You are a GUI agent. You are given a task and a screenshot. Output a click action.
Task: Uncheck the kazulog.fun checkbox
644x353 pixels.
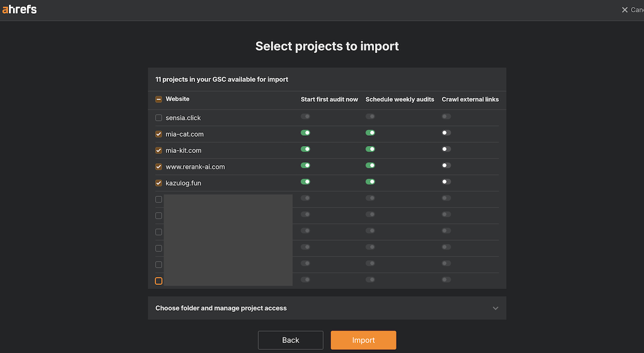(x=158, y=182)
